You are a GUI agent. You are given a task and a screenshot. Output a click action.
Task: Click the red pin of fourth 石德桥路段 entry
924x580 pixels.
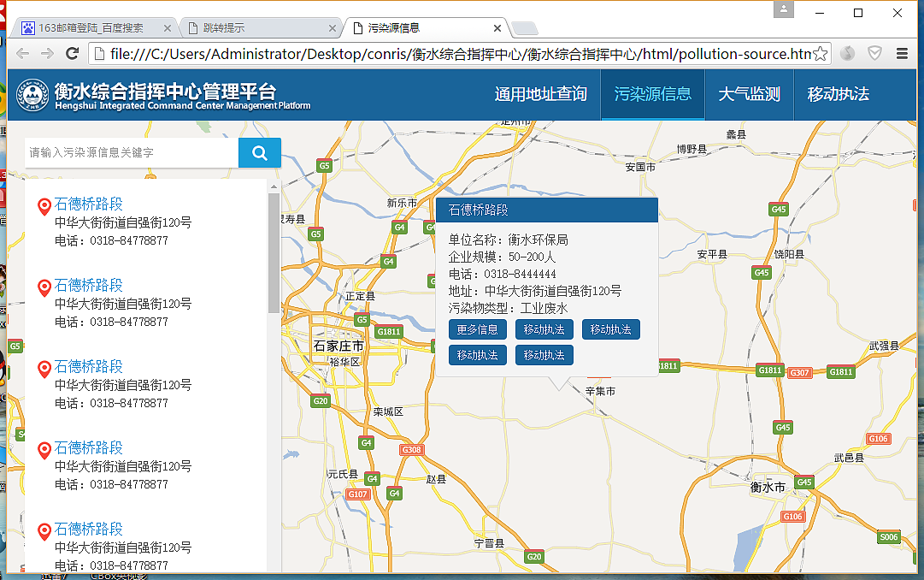pos(44,451)
